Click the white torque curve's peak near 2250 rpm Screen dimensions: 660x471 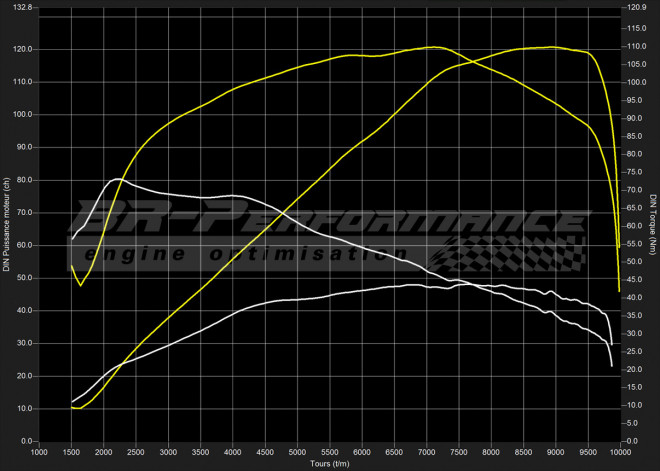coord(119,179)
